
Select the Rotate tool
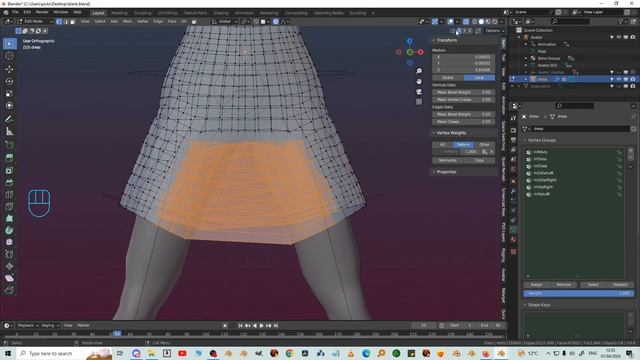pyautogui.click(x=9, y=81)
